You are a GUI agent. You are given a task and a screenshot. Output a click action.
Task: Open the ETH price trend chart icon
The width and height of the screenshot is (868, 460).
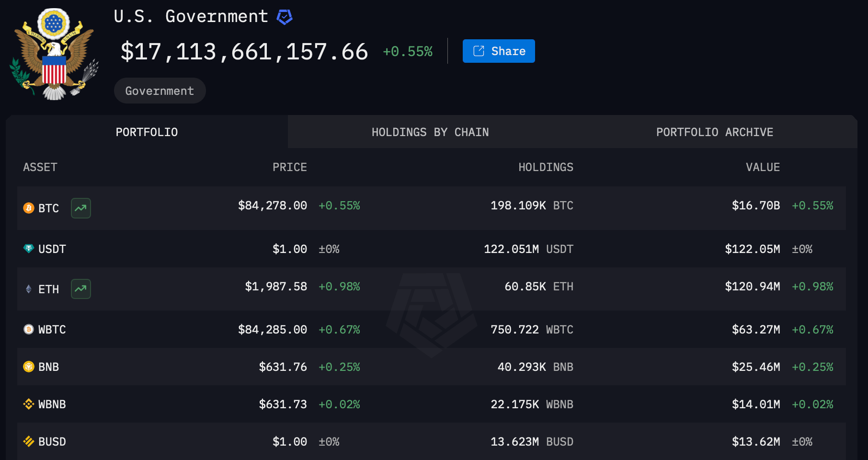(81, 289)
